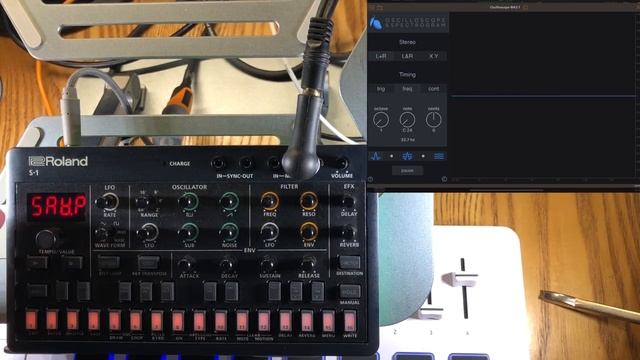Select X Y stereo mode
The width and height of the screenshot is (640, 360).
coord(433,56)
